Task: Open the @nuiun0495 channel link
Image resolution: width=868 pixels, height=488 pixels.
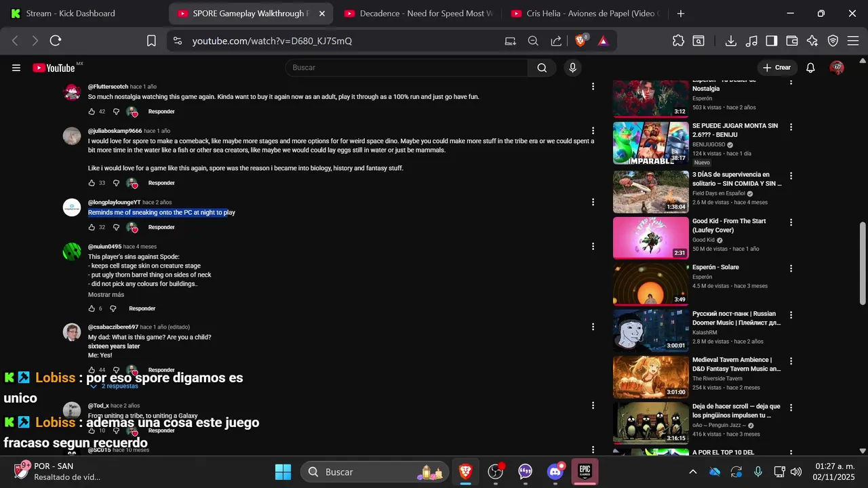Action: pyautogui.click(x=104, y=247)
